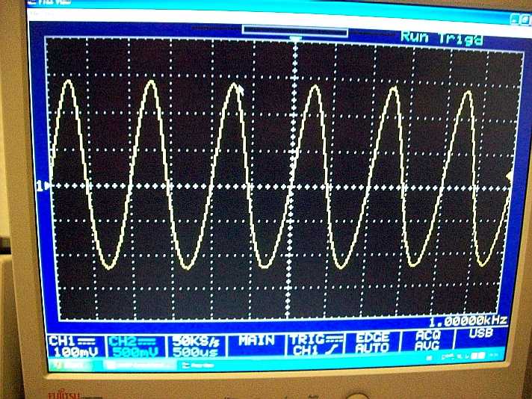Open the MAIN timebase mode box
Image resolution: width=532 pixels, height=399 pixels.
256,340
